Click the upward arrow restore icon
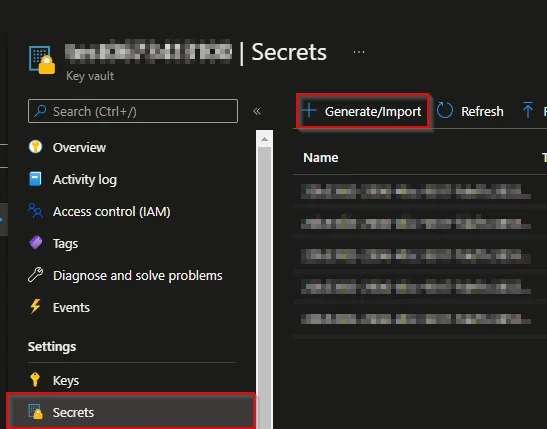Viewport: 547px width, 429px height. pyautogui.click(x=527, y=110)
